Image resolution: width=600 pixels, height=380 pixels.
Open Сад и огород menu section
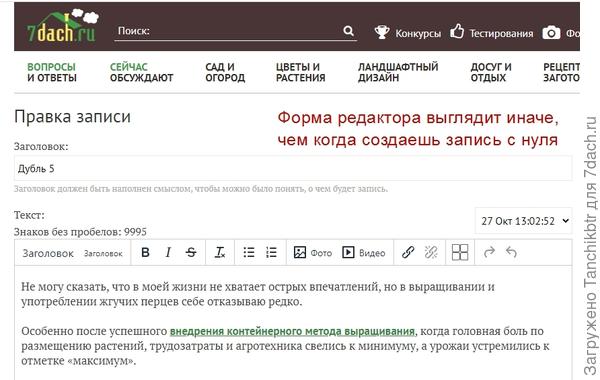click(225, 72)
